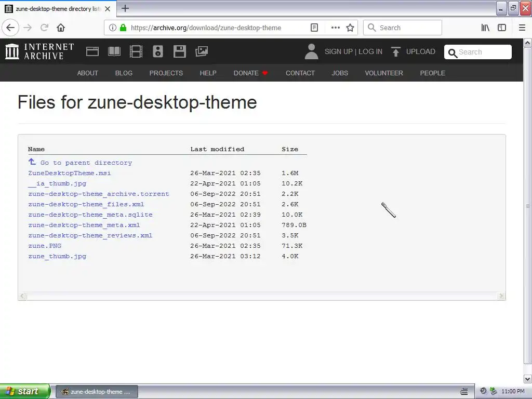This screenshot has height=399, width=532.
Task: Open zune-desktop-theme_files.xml link
Action: click(x=86, y=204)
